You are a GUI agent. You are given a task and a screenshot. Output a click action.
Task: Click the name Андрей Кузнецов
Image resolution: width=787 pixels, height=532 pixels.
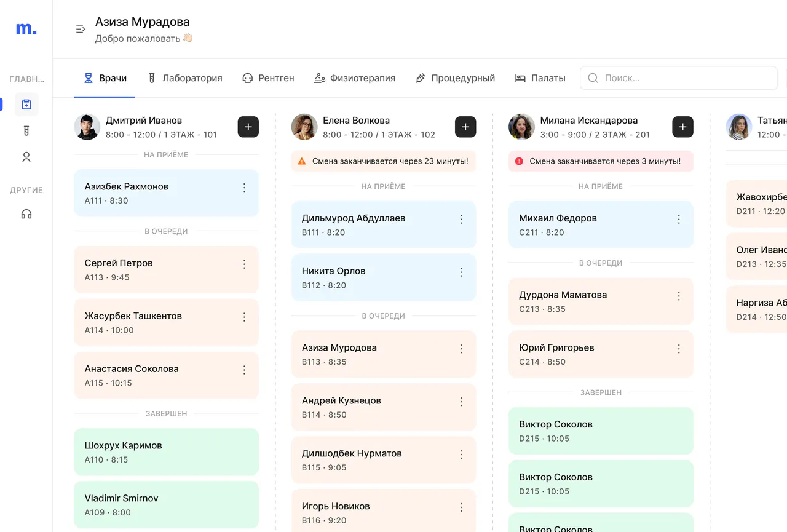tap(341, 400)
